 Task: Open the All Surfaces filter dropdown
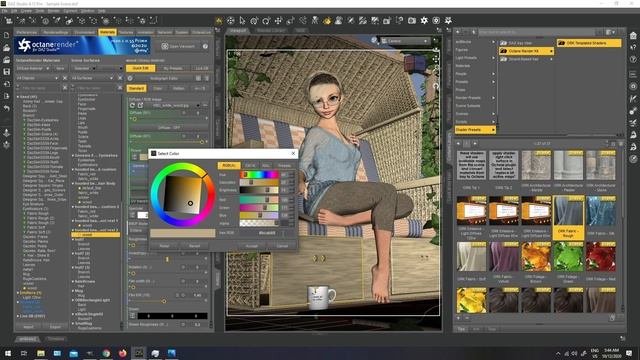(x=93, y=78)
